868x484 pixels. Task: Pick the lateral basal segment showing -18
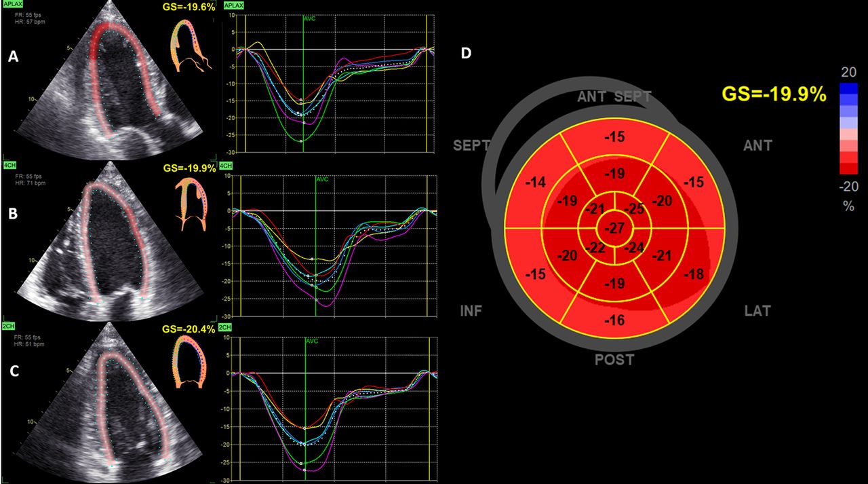click(x=693, y=274)
